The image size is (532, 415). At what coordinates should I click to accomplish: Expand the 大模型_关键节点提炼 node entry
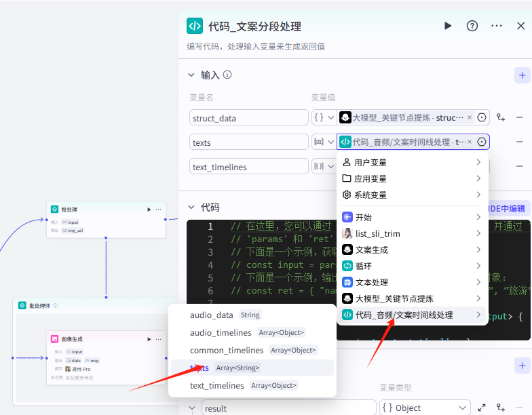[x=413, y=298]
